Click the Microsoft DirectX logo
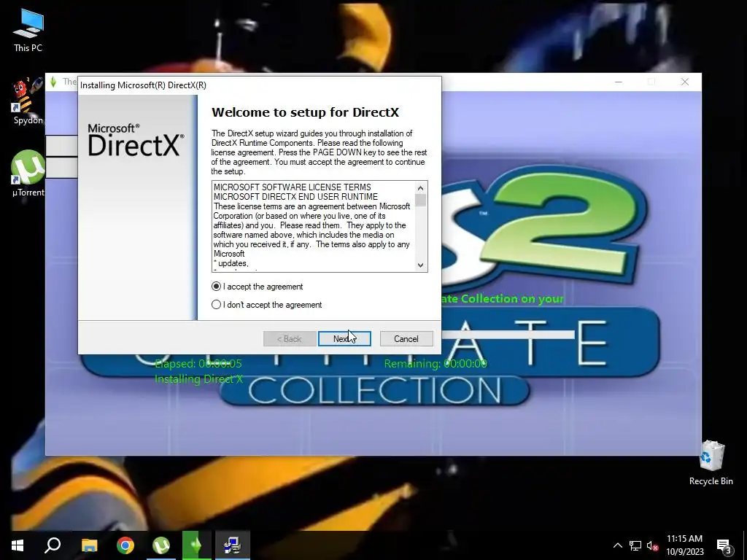The width and height of the screenshot is (747, 560). (136, 140)
